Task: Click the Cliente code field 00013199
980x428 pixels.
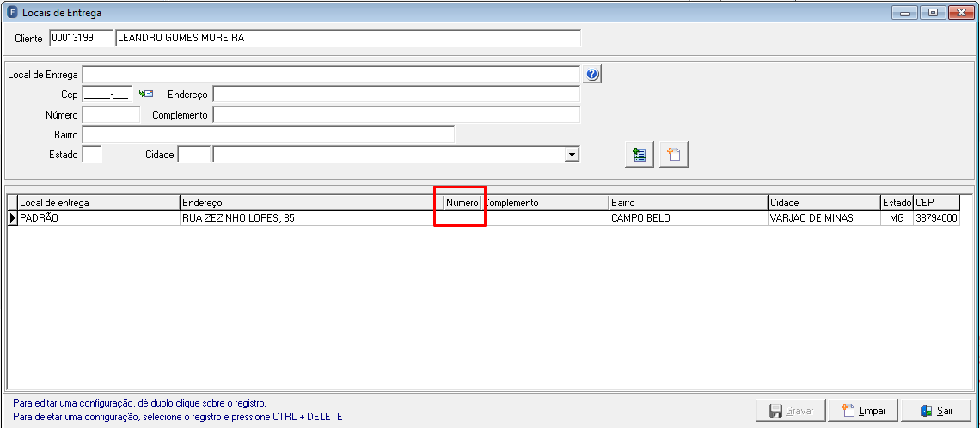Action: tap(81, 38)
